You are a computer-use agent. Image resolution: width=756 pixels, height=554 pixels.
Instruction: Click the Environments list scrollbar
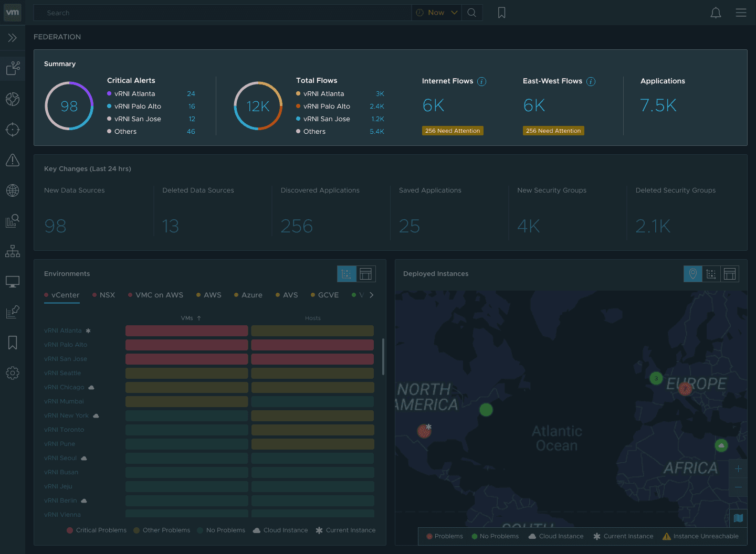click(383, 357)
